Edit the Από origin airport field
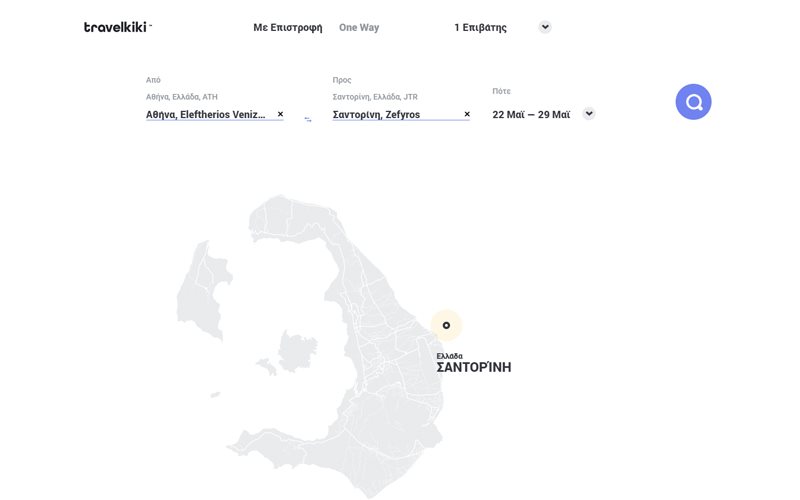Viewport: 800px width, 500px height. click(x=205, y=115)
